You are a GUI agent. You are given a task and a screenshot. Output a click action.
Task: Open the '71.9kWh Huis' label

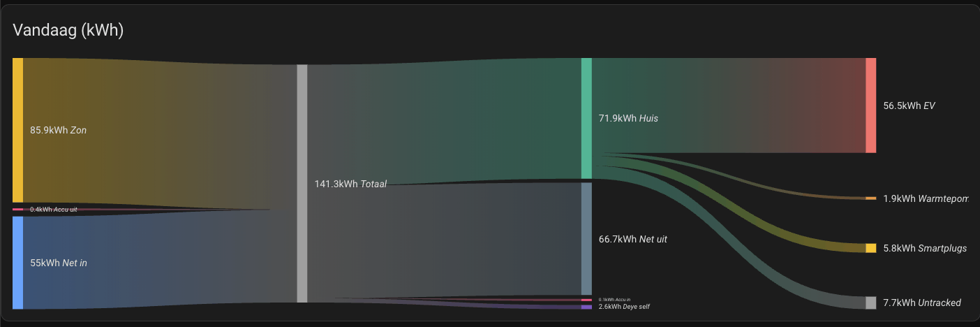628,118
